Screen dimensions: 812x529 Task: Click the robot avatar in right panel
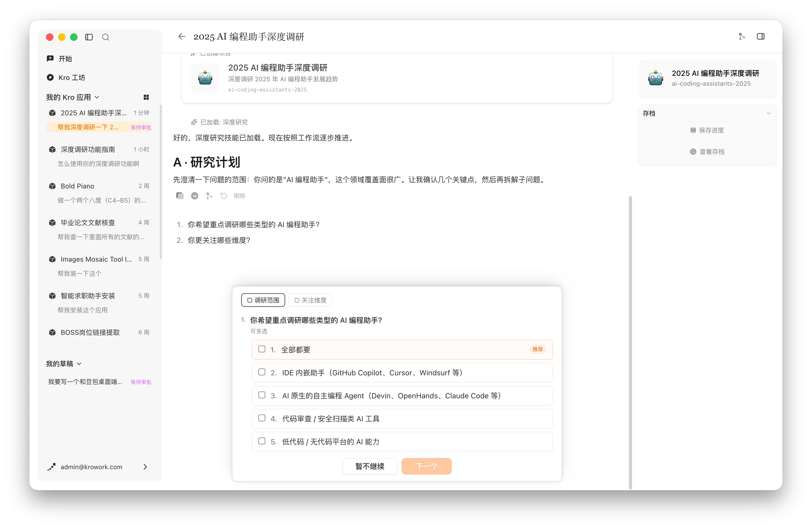click(655, 78)
